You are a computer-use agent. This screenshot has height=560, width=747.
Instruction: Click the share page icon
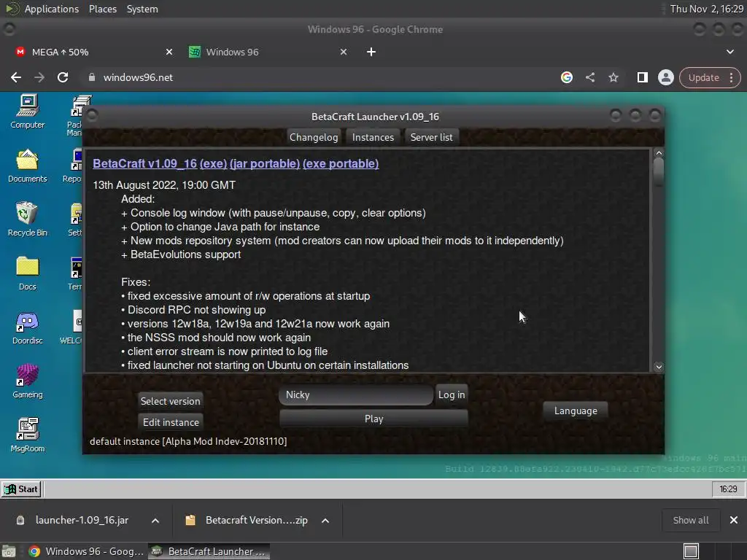pos(590,77)
